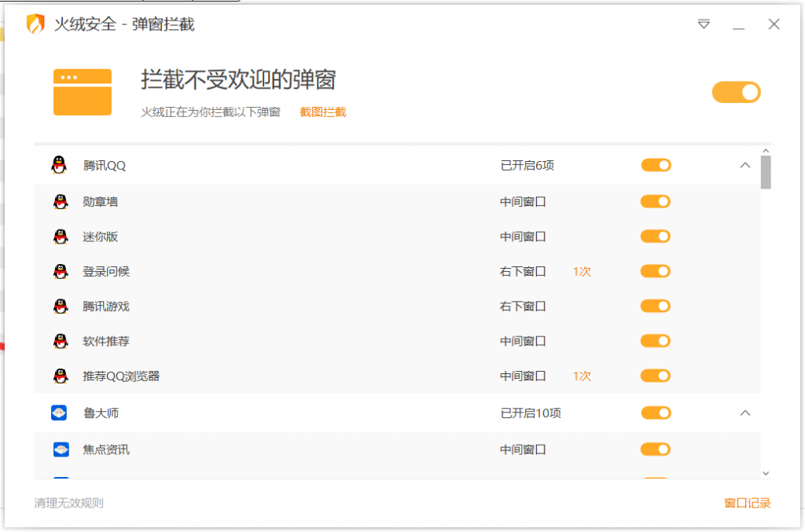Disable 勋章墙 popup blocking
This screenshot has height=532, width=805.
click(x=656, y=202)
